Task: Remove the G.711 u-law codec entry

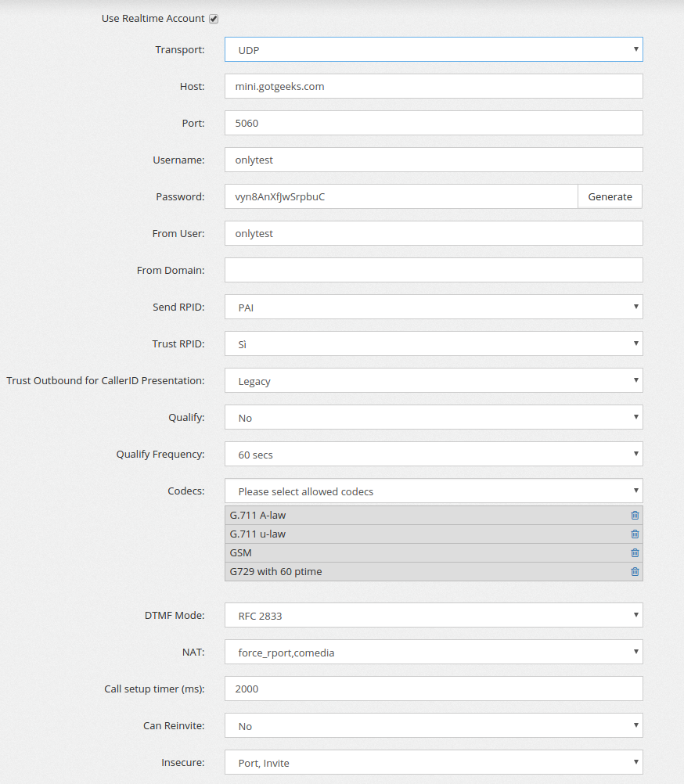Action: (x=635, y=534)
